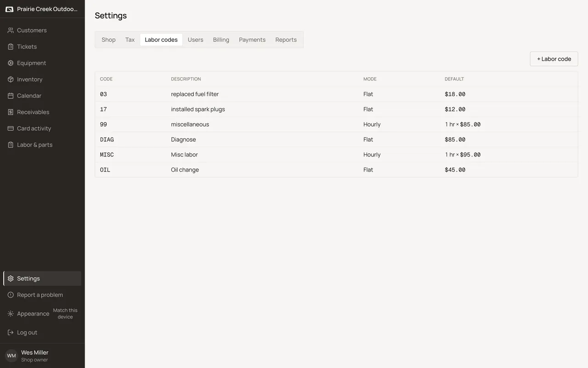Image resolution: width=588 pixels, height=368 pixels.
Task: Click the Log out link
Action: 42,333
